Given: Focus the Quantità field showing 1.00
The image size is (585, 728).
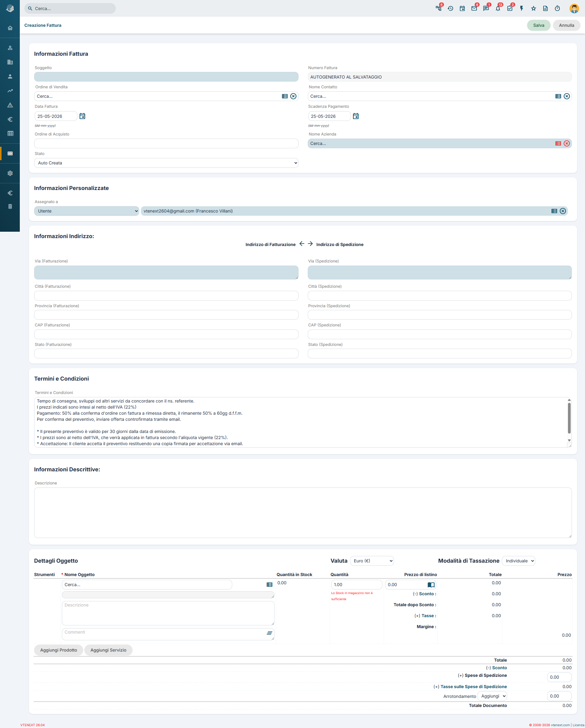Looking at the screenshot, I should 356,585.
